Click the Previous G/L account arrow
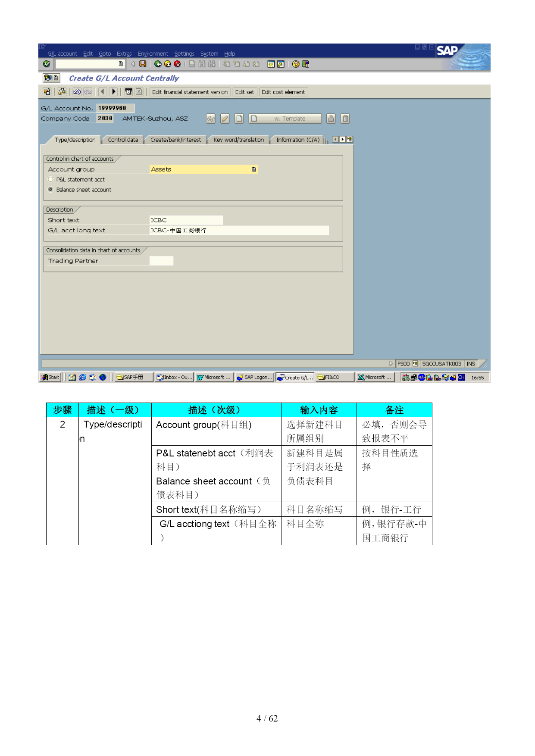The image size is (535, 756). (103, 92)
